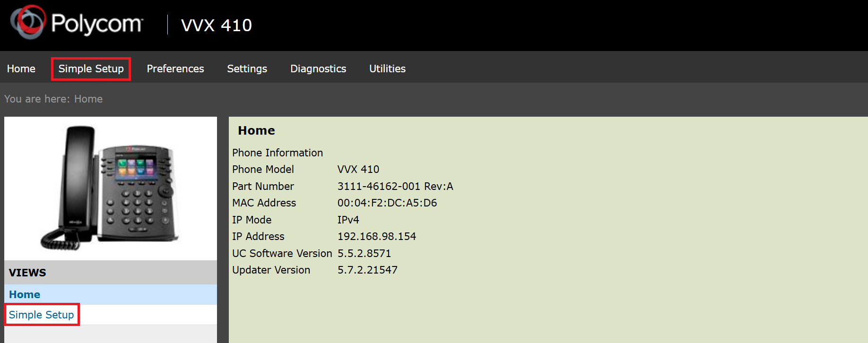
Task: Click the IP address value '192.168.98.154'
Action: [377, 236]
